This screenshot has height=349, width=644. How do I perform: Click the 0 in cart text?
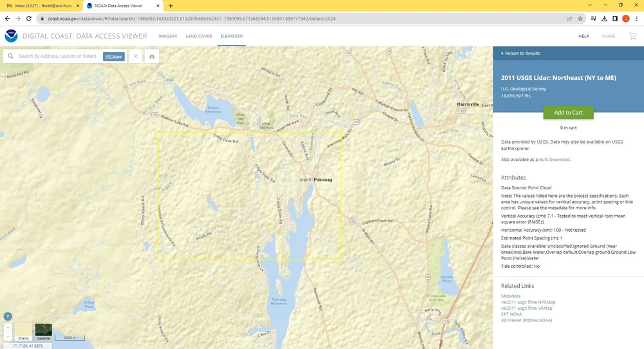click(568, 127)
